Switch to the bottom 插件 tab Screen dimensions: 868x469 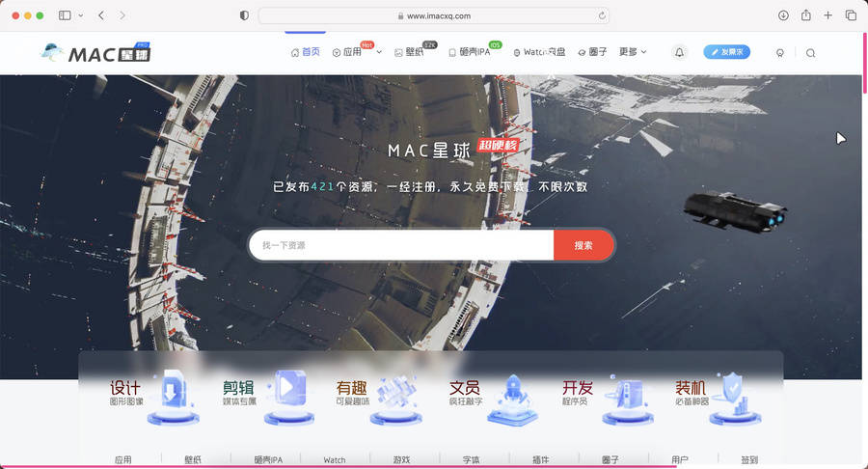point(541,459)
